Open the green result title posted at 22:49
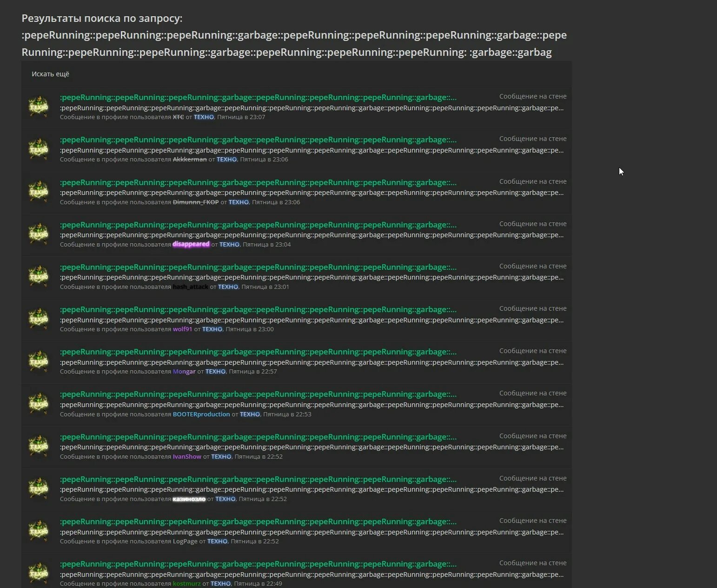 point(258,564)
